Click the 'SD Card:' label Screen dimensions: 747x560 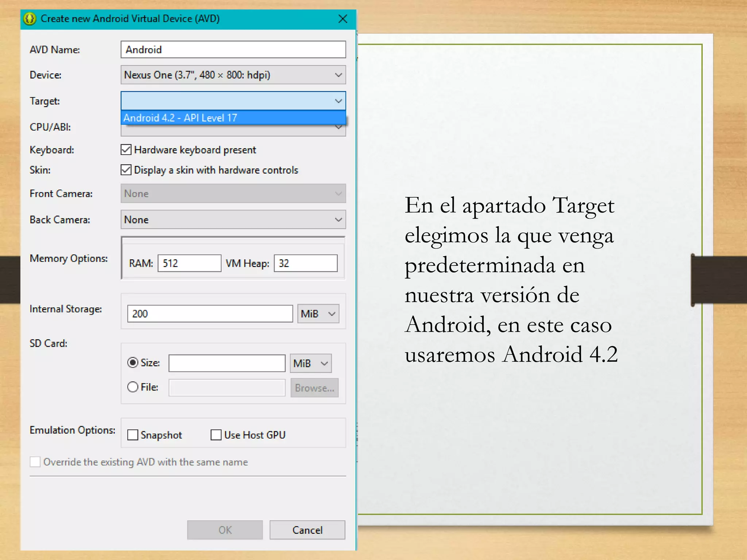click(49, 343)
